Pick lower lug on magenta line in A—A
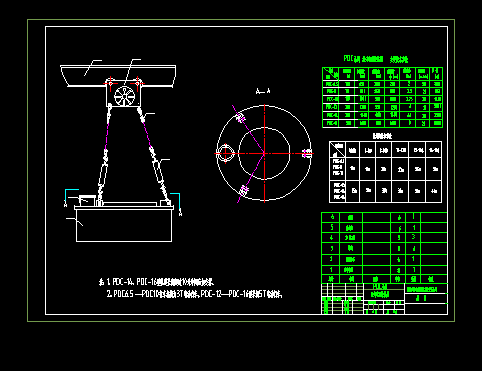Image resolution: width=482 pixels, height=371 pixels. tap(244, 191)
